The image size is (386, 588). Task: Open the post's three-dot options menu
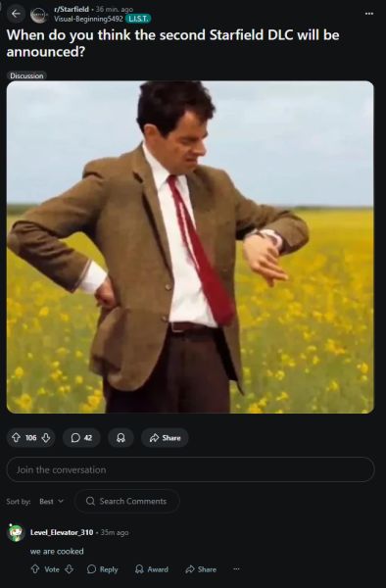(x=369, y=14)
